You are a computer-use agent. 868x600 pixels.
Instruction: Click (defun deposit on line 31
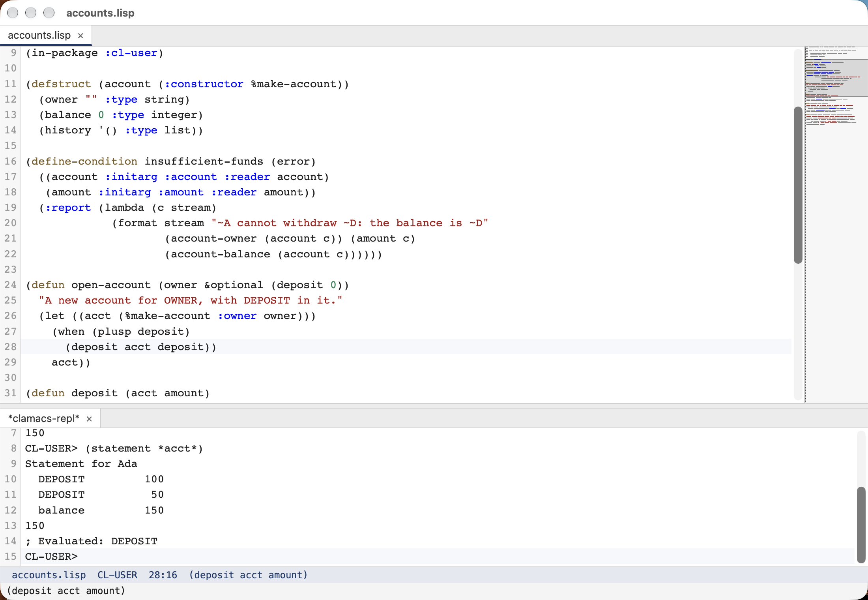71,393
